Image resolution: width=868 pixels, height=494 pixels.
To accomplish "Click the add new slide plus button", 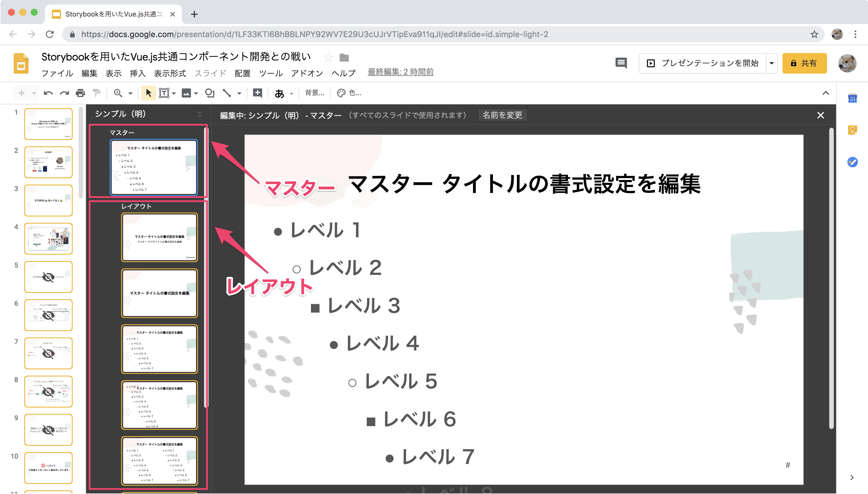I will tap(21, 93).
